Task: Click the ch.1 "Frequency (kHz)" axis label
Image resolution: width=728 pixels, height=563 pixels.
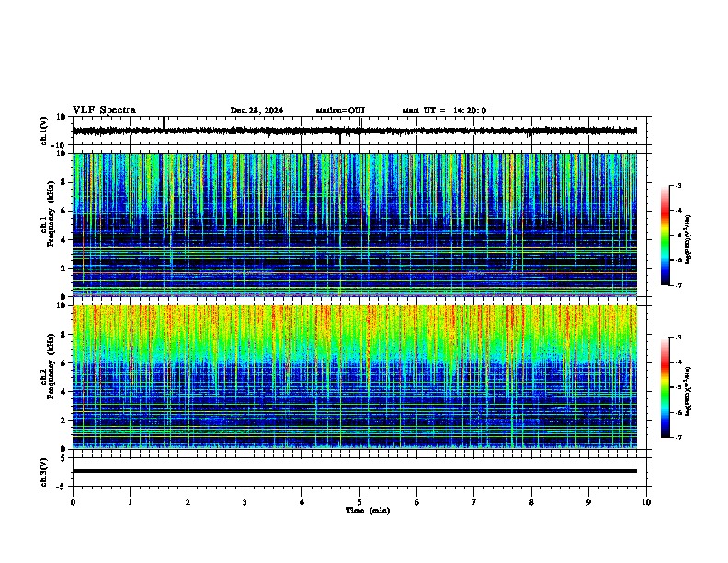Action: [x=51, y=213]
